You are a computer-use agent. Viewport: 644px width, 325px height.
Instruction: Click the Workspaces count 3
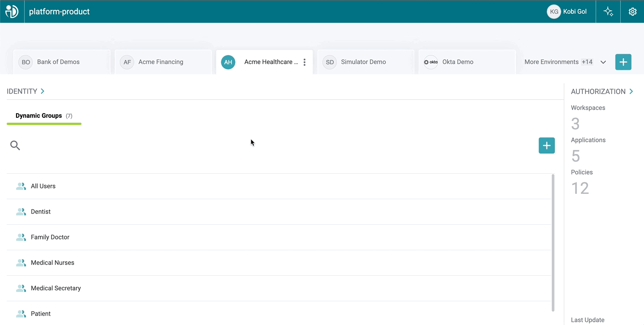click(575, 124)
